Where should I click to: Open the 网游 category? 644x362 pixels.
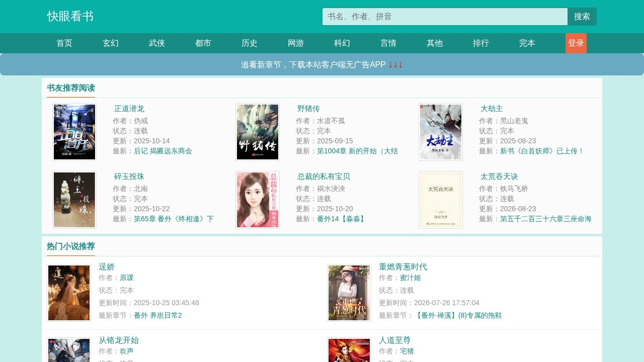(x=296, y=43)
